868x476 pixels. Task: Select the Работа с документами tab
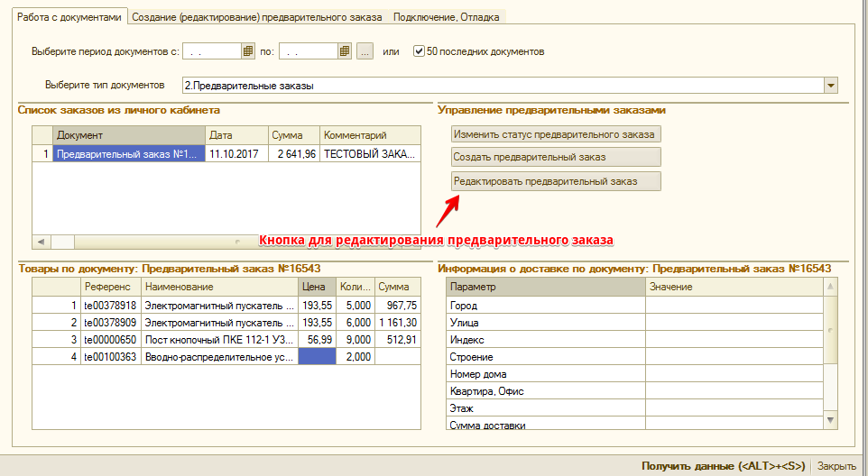[x=69, y=17]
